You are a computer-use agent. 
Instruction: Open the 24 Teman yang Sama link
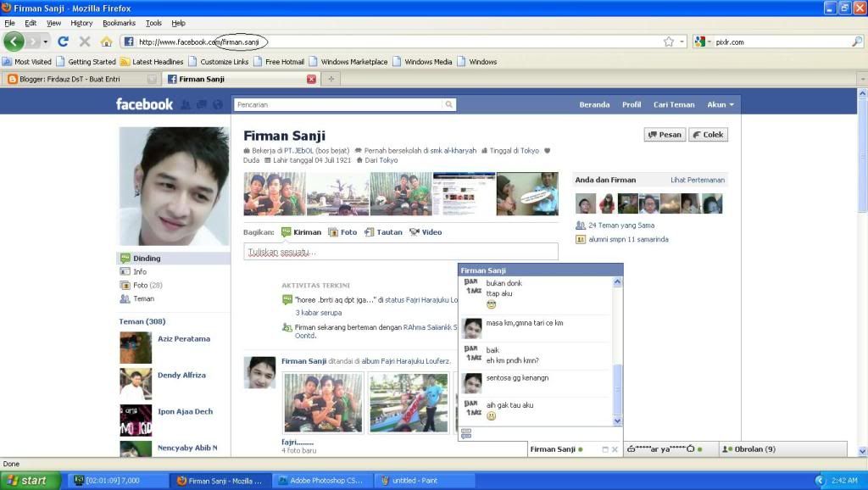[x=621, y=226]
